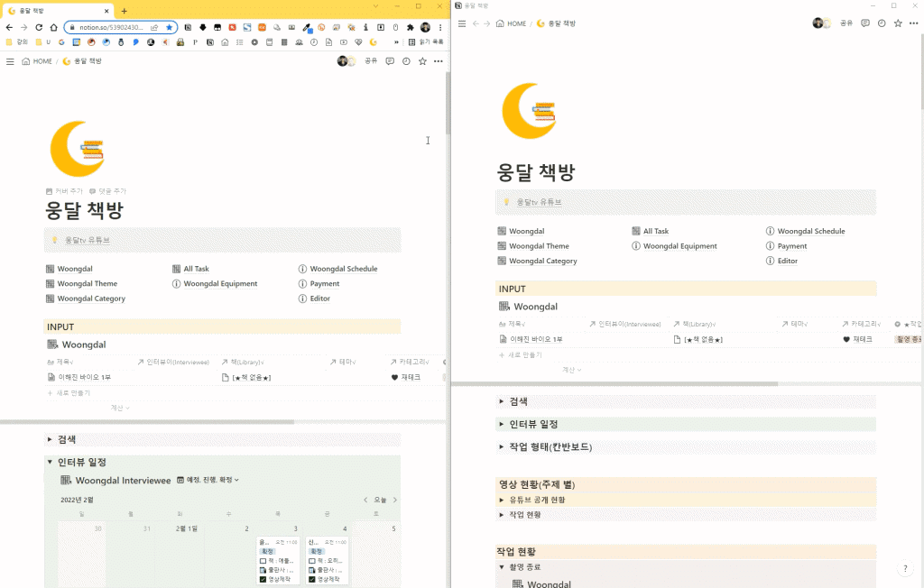Image resolution: width=924 pixels, height=588 pixels.
Task: Click inside the browser address bar
Action: pos(108,28)
